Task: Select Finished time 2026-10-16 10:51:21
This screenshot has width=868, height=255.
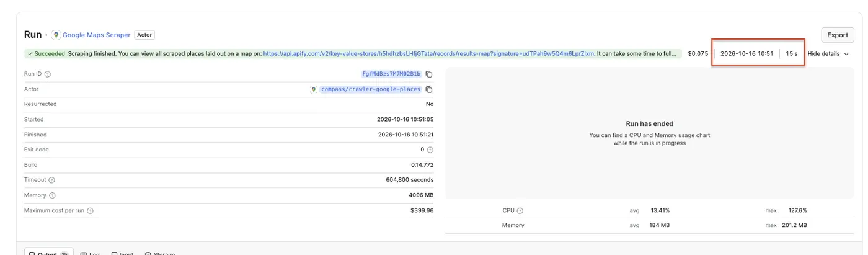Action: [405, 135]
